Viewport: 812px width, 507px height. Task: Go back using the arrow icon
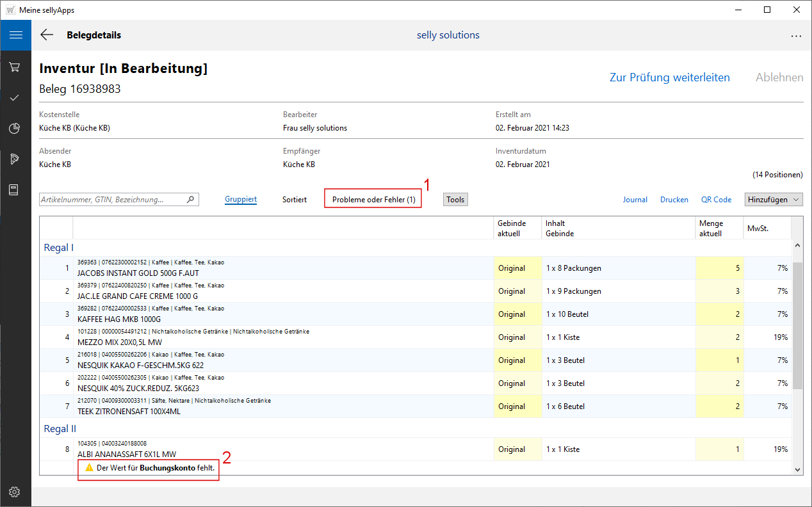pos(47,35)
